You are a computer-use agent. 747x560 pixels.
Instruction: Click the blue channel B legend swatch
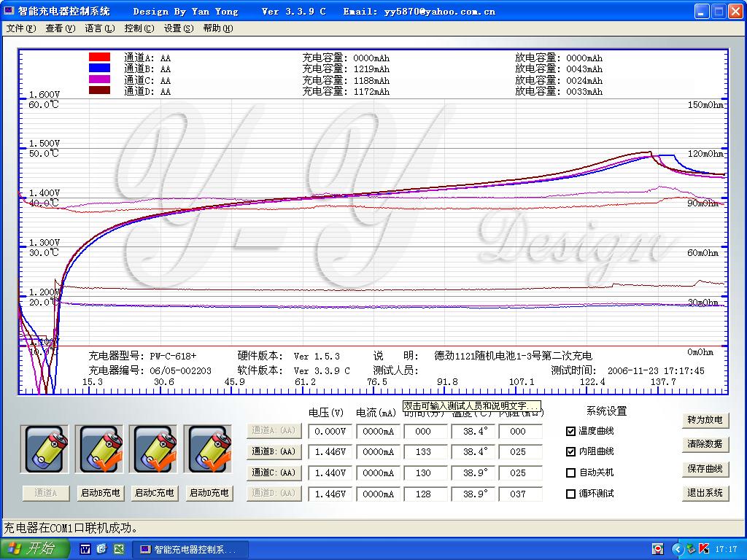click(x=99, y=68)
